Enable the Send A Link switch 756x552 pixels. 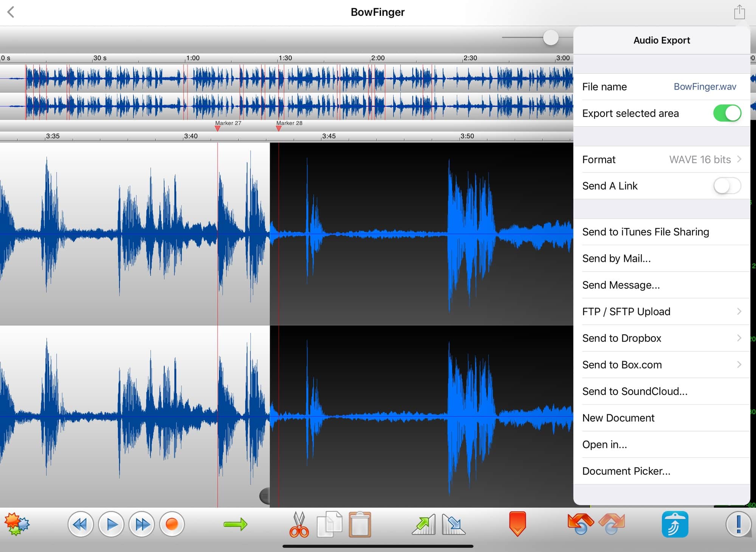[x=727, y=186]
